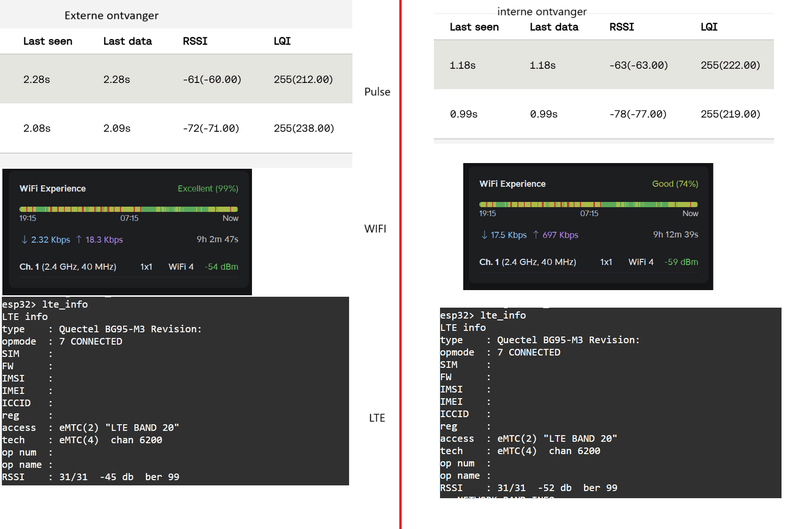Click the interne ontvanger heading
The image size is (800, 529).
[x=542, y=11]
